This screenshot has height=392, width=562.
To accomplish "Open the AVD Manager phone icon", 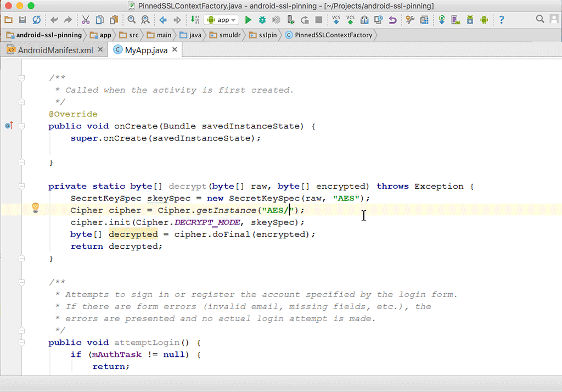I will tap(456, 20).
